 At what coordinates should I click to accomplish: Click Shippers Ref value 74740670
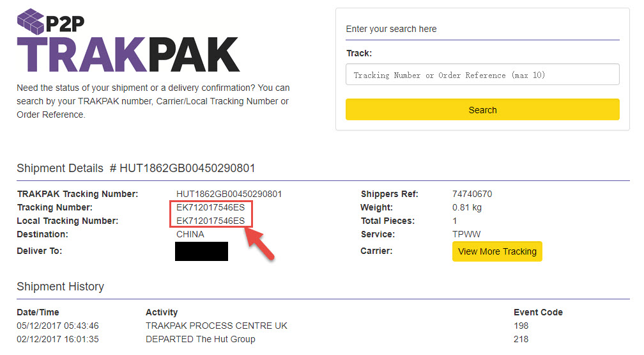(x=472, y=194)
